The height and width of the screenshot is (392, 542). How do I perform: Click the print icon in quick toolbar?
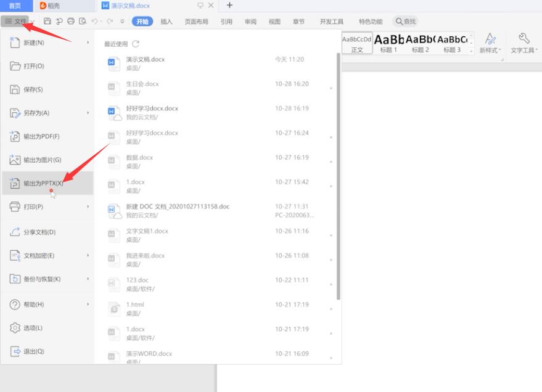click(x=71, y=22)
